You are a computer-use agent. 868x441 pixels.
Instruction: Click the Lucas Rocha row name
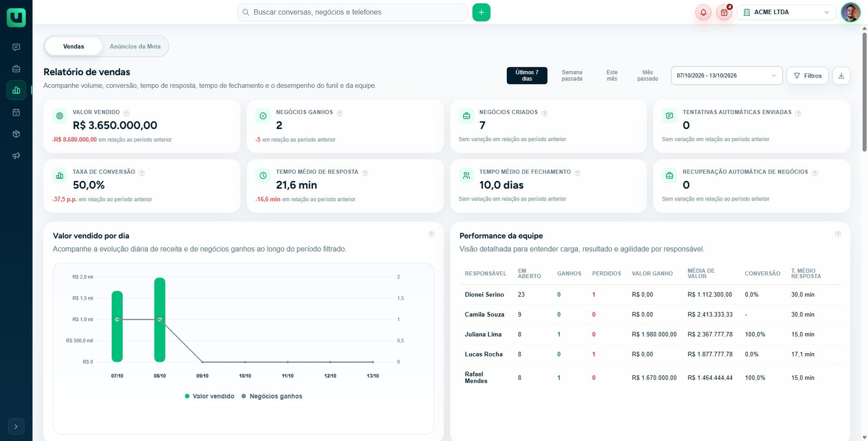click(x=484, y=355)
